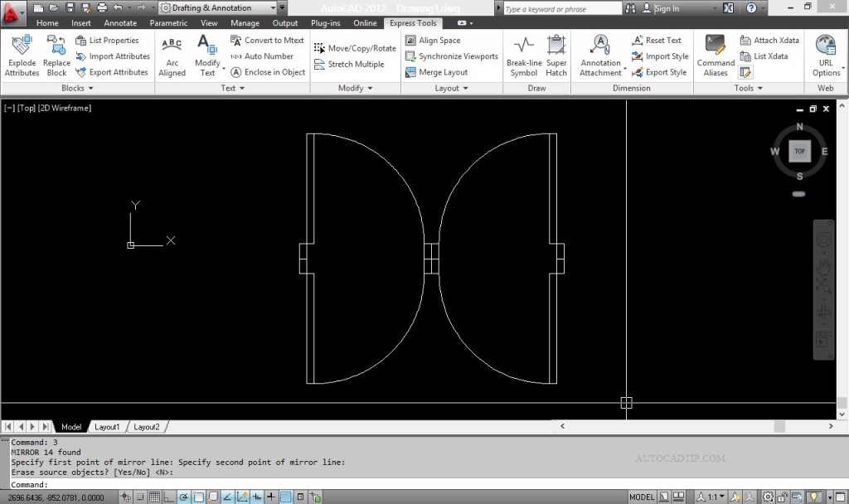
Task: Expand the Tools panel arrow
Action: pos(760,88)
